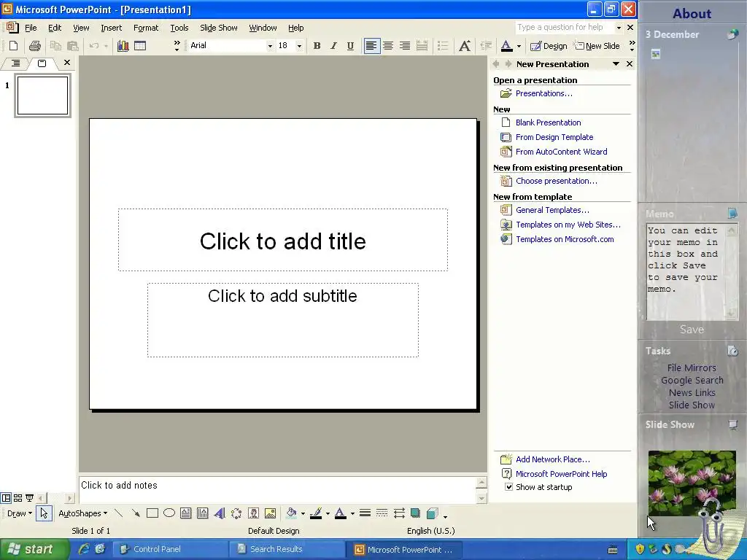Open the Font size dropdown

pyautogui.click(x=299, y=46)
